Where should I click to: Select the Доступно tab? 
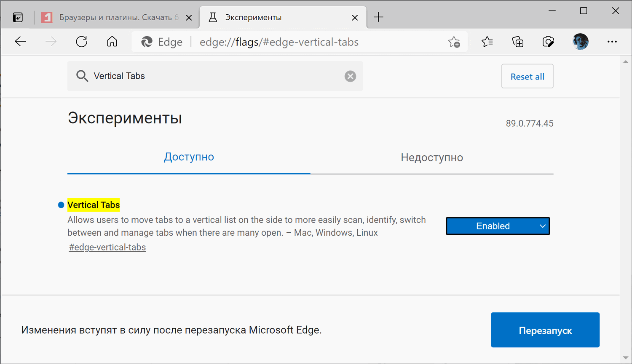189,157
